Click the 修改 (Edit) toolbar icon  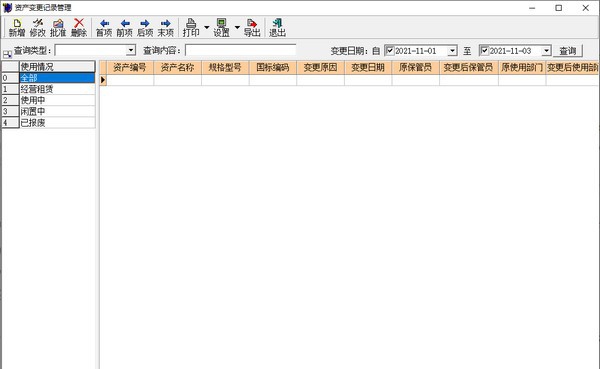click(x=38, y=28)
